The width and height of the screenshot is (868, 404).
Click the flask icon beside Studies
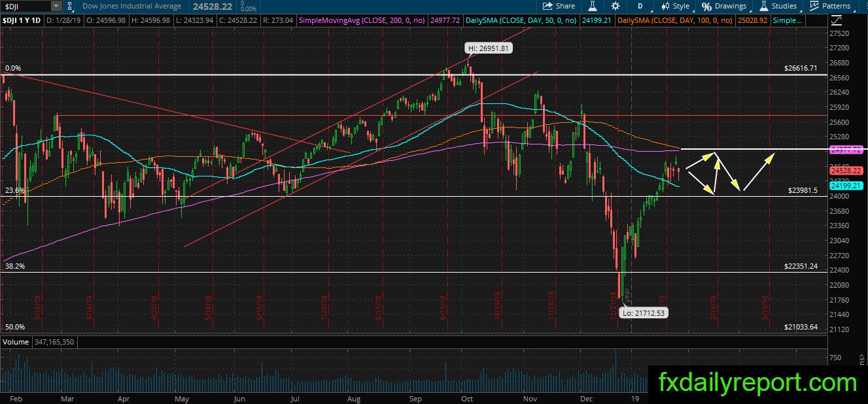click(x=763, y=6)
